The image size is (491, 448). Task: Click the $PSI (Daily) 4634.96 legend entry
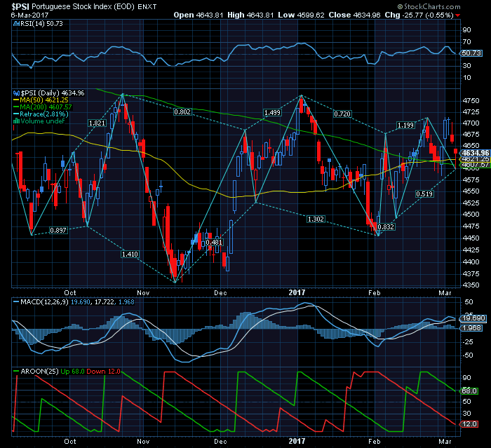point(53,93)
